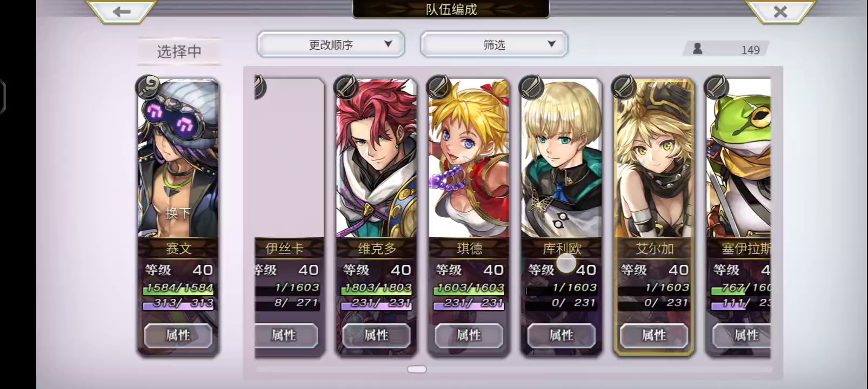Click the back arrow icon
Screen dimensions: 868x389
pos(122,11)
